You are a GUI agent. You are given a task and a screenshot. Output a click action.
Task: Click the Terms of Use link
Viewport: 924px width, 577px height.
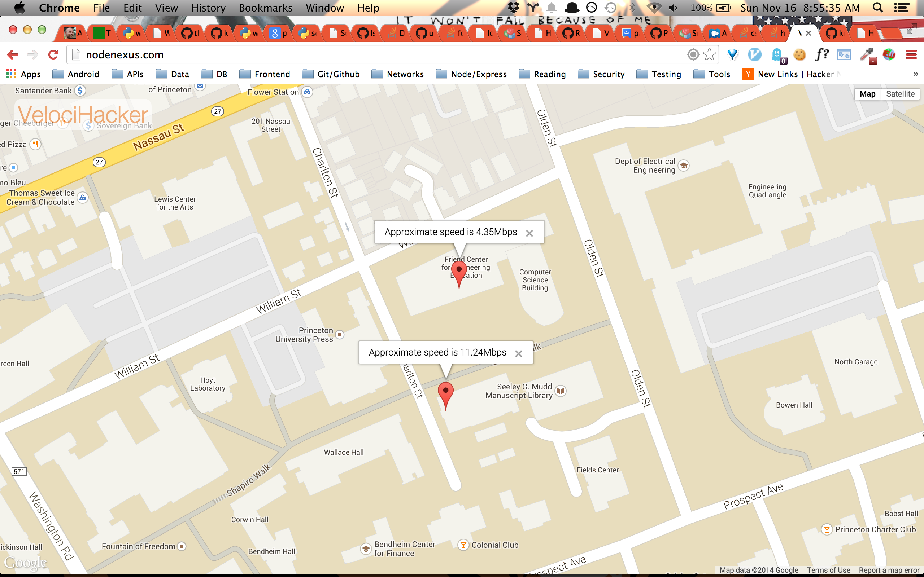[x=828, y=570]
